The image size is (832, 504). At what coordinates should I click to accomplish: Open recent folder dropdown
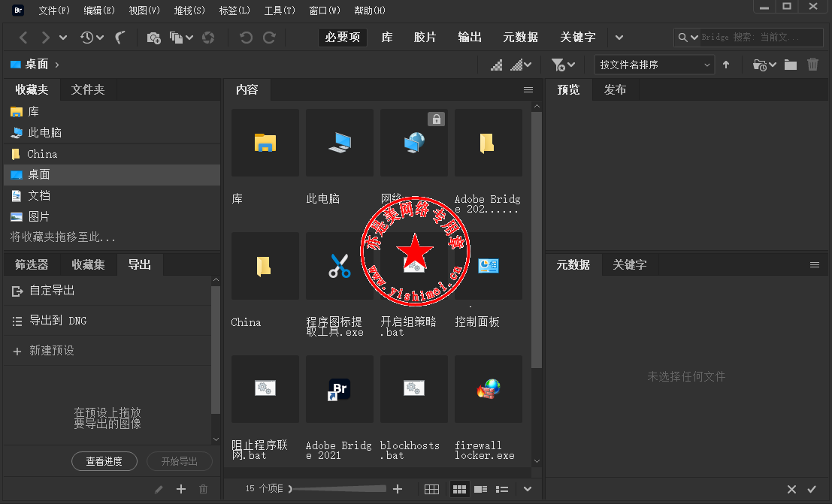click(x=764, y=65)
